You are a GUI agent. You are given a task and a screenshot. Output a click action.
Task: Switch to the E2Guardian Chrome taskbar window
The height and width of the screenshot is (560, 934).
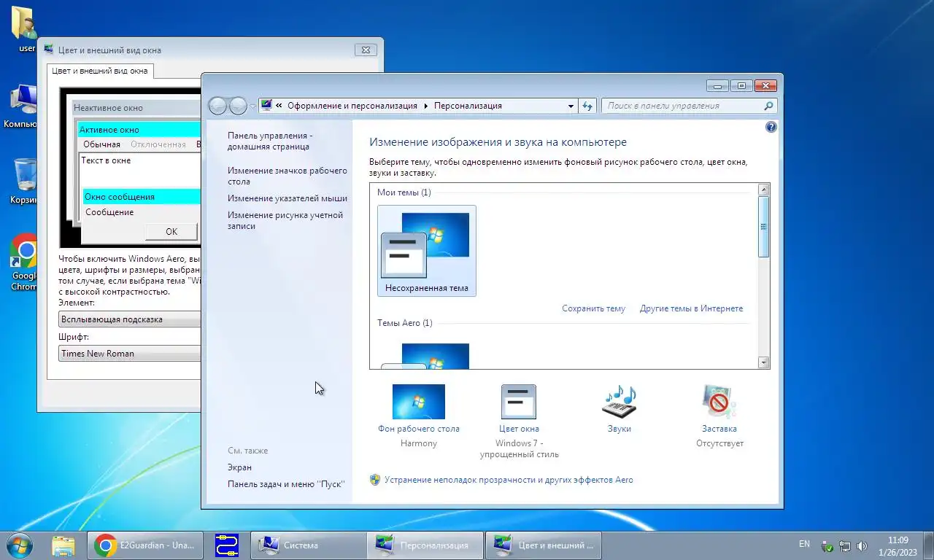coord(146,545)
